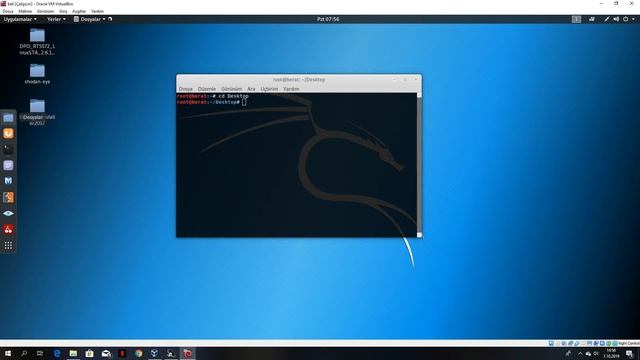Screen dimensions: 640x360
Task: Open the DPO_RT5572 folder on the desktop
Action: [37, 42]
